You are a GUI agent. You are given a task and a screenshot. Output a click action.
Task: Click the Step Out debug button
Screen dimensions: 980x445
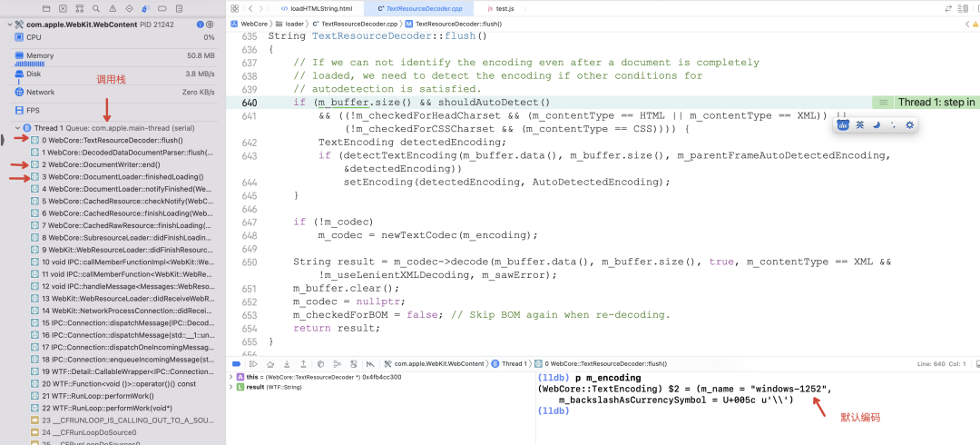[303, 363]
